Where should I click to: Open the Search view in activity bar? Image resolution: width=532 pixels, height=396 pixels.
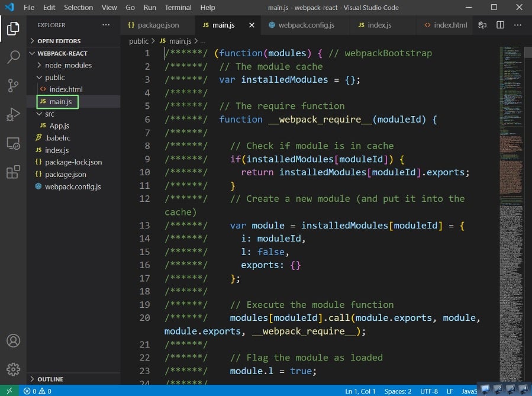(13, 57)
